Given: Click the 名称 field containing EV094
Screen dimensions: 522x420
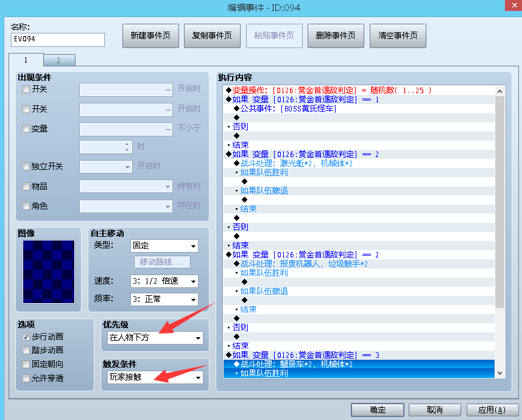Looking at the screenshot, I should click(x=58, y=40).
